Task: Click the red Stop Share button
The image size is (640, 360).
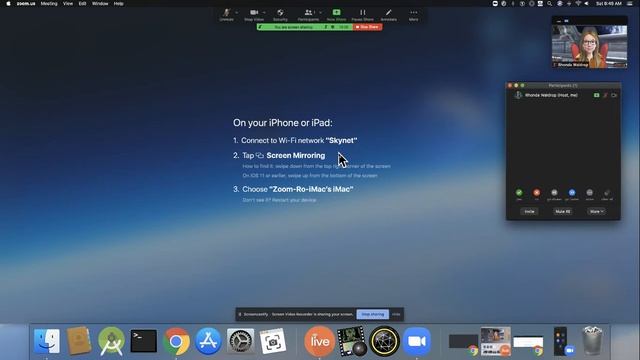Action: pyautogui.click(x=367, y=27)
